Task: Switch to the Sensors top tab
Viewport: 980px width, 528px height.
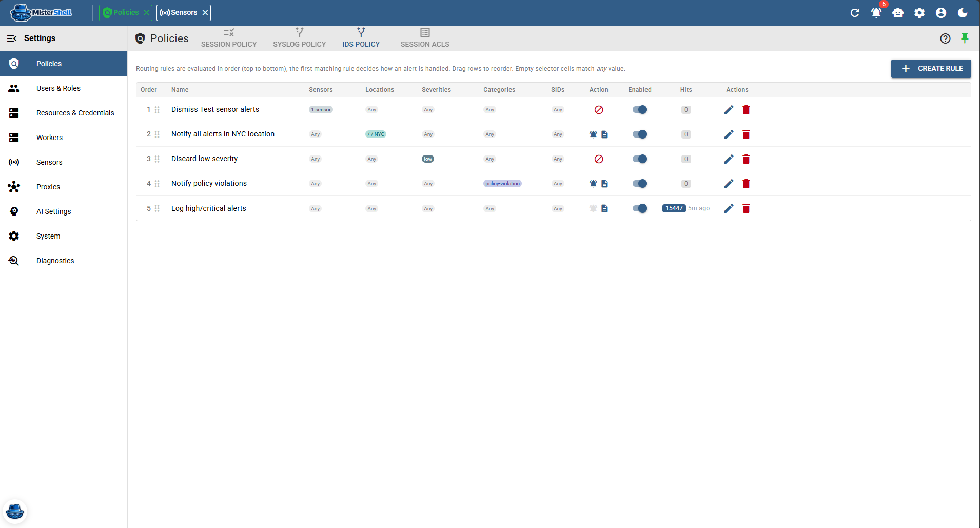Action: 179,13
